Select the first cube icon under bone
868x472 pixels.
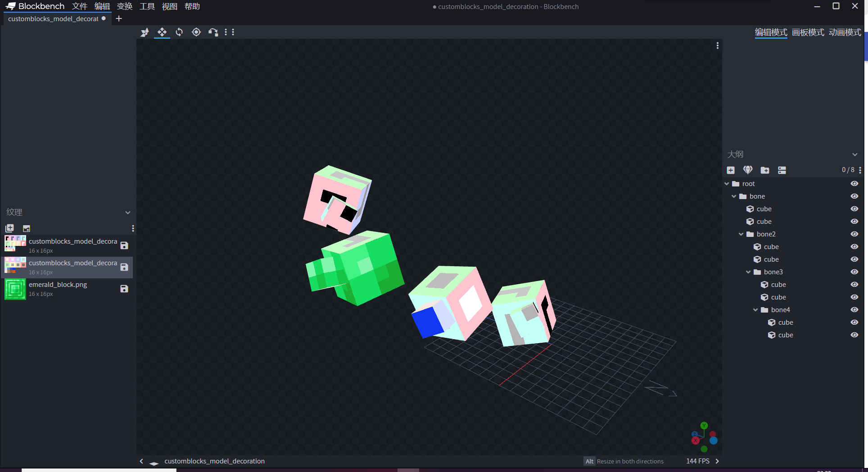click(x=750, y=209)
